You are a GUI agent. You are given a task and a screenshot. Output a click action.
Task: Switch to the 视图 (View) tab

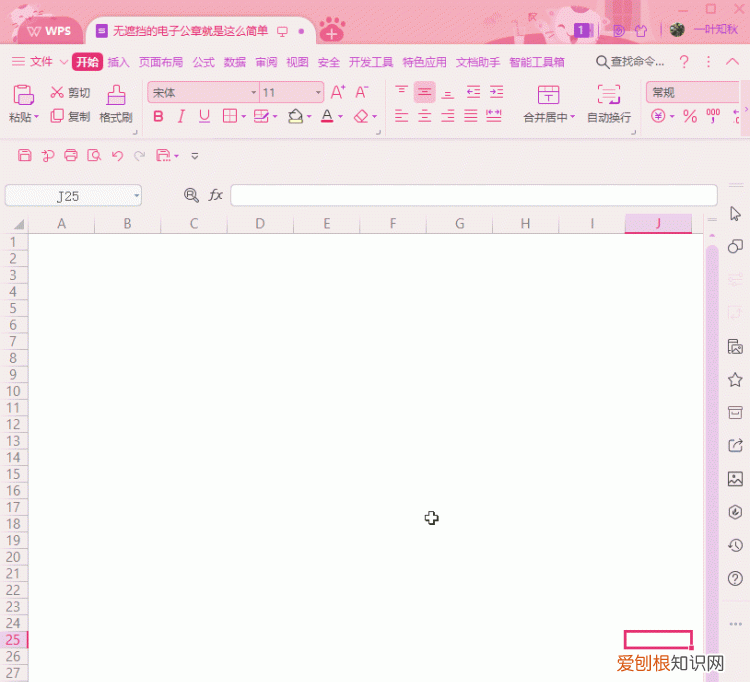(x=297, y=62)
